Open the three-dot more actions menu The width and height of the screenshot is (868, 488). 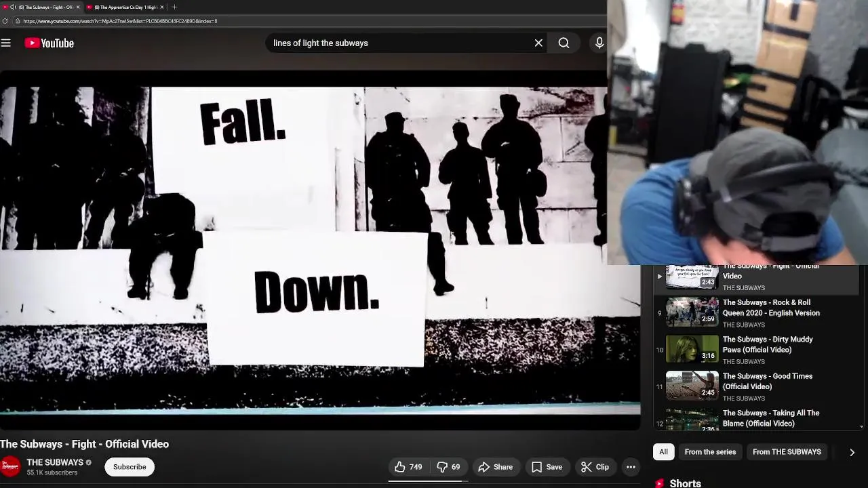click(x=631, y=467)
